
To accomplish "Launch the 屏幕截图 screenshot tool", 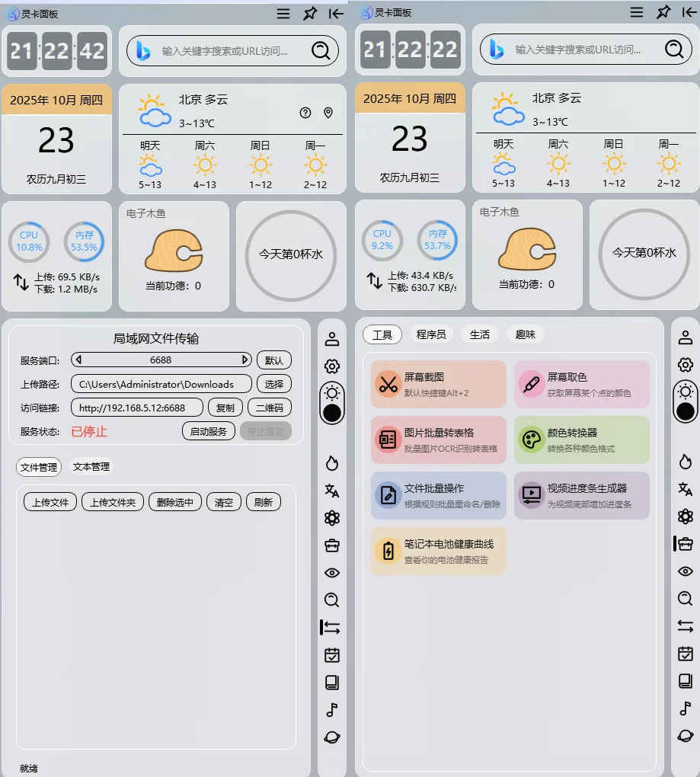I will (438, 385).
